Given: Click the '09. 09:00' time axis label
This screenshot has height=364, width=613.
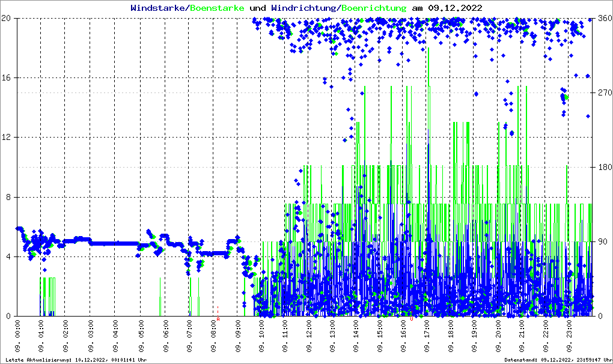Looking at the screenshot, I should point(238,336).
